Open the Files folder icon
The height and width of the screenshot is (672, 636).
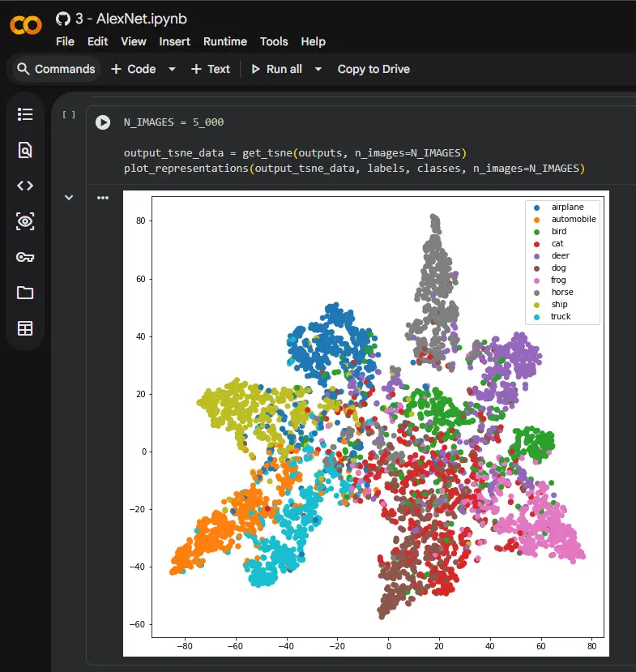[25, 293]
